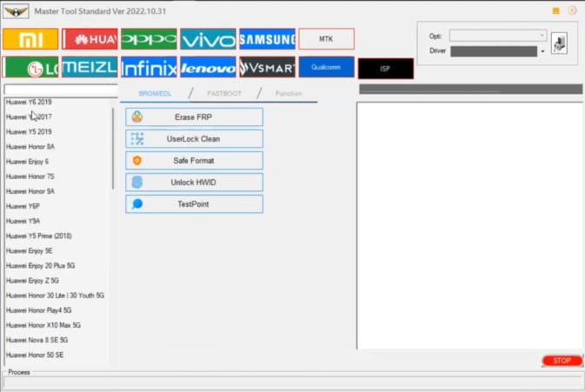Image resolution: width=585 pixels, height=392 pixels.
Task: Click the Unlock HWID button
Action: click(x=194, y=183)
